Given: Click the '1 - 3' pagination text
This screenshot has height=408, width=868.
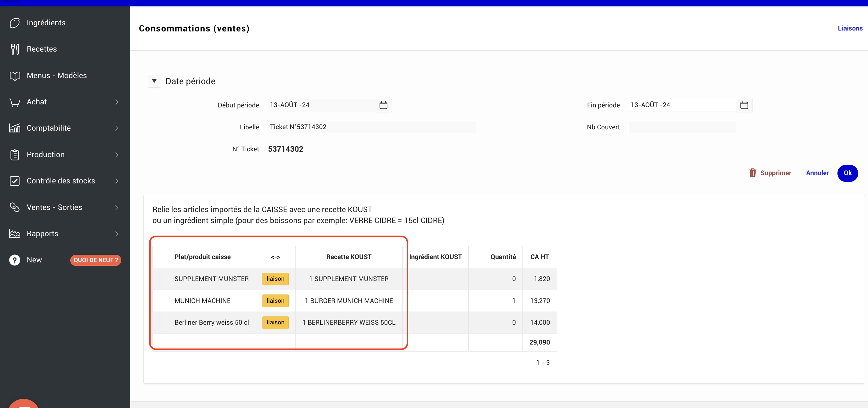Looking at the screenshot, I should pyautogui.click(x=543, y=363).
